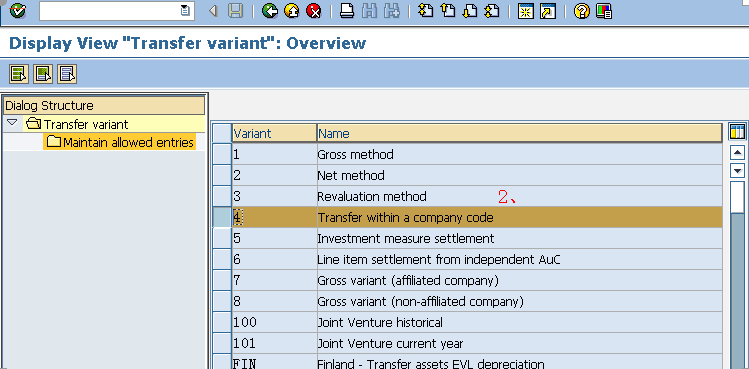The width and height of the screenshot is (749, 369).
Task: Open Help with the question mark icon
Action: [x=581, y=11]
